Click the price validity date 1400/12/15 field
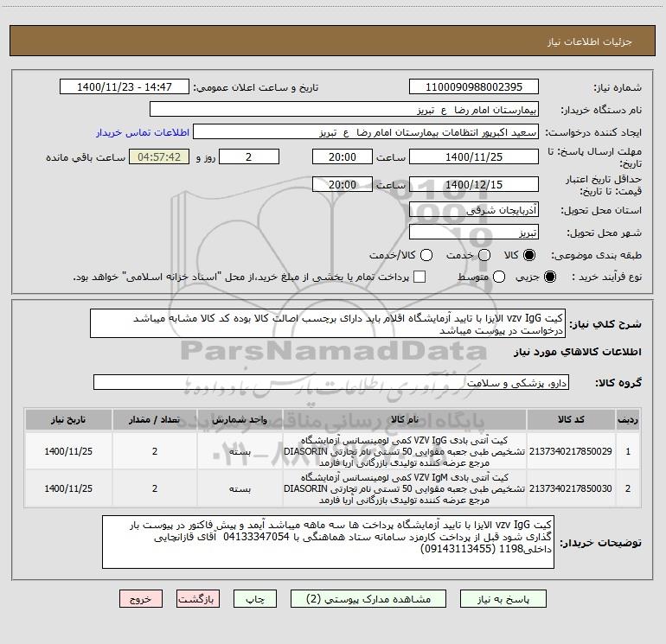The width and height of the screenshot is (666, 644). pyautogui.click(x=474, y=184)
